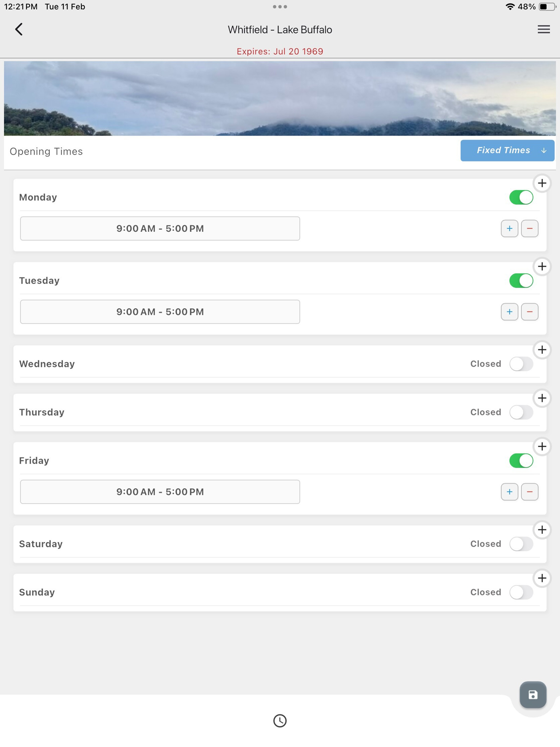Tap the round plus button above Wednesday's card

click(542, 349)
